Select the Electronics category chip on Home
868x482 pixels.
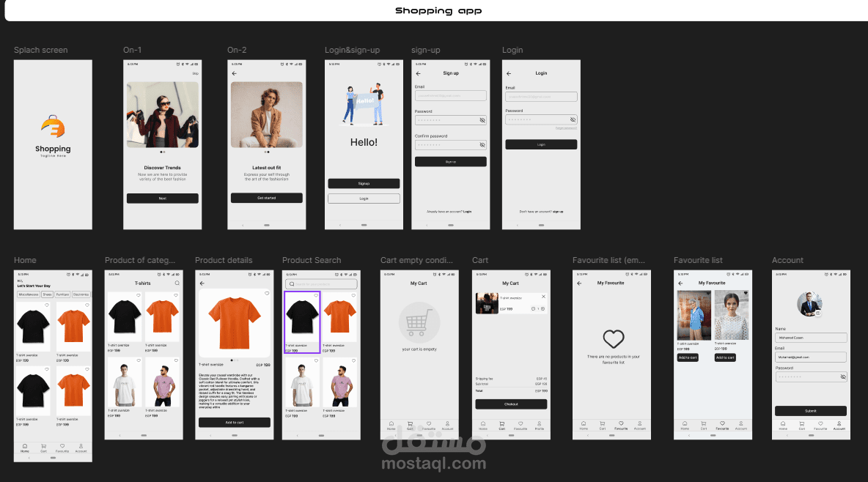click(81, 294)
